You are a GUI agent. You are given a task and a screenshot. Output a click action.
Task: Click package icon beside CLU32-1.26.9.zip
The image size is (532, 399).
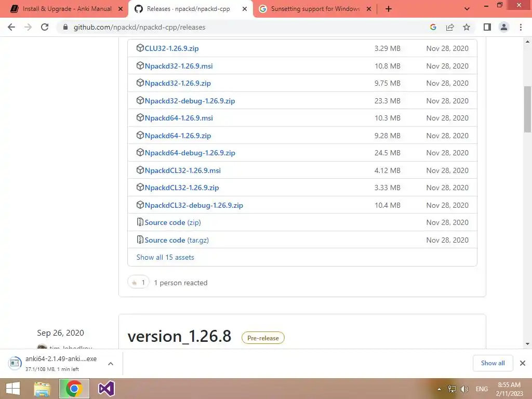[x=140, y=48]
